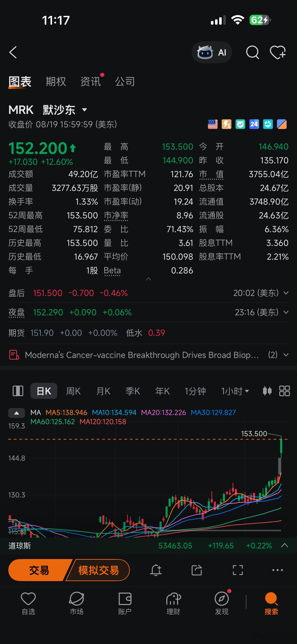The height and width of the screenshot is (644, 297).
Task: Open fullscreen chart view icon
Action: pos(238,570)
